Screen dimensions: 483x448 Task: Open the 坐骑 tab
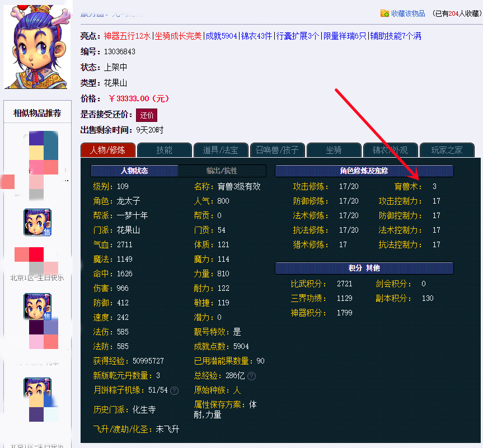point(333,150)
